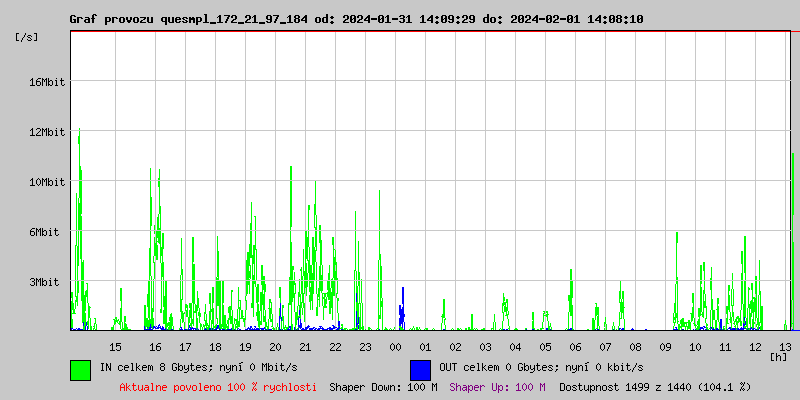Click the hour 06 marker on the time axis
The height and width of the screenshot is (400, 800).
575,346
